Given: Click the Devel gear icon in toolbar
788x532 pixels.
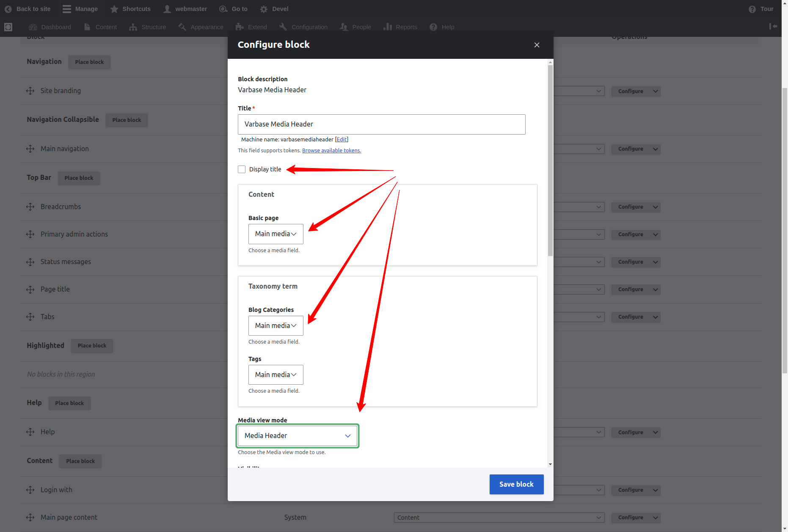Looking at the screenshot, I should point(264,9).
